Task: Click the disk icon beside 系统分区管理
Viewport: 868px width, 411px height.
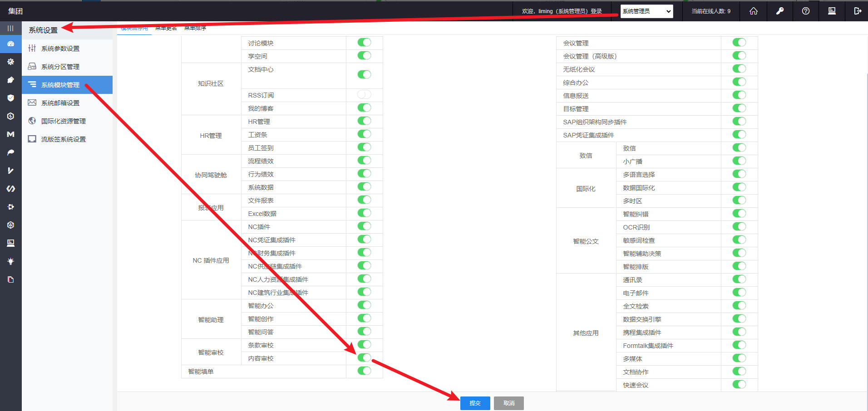Action: [32, 66]
